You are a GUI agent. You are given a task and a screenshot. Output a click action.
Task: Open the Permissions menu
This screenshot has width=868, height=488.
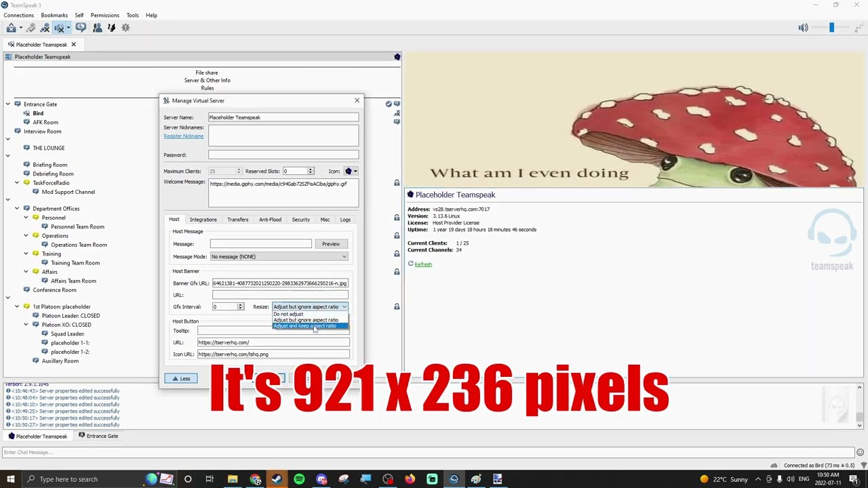(105, 15)
